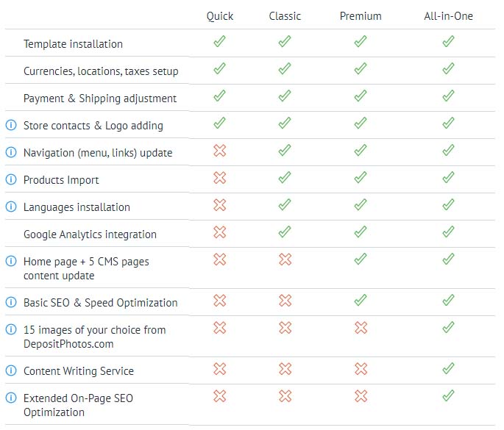Click Classic checkmark for Google Analytics integration
504x430 pixels.
coord(285,232)
